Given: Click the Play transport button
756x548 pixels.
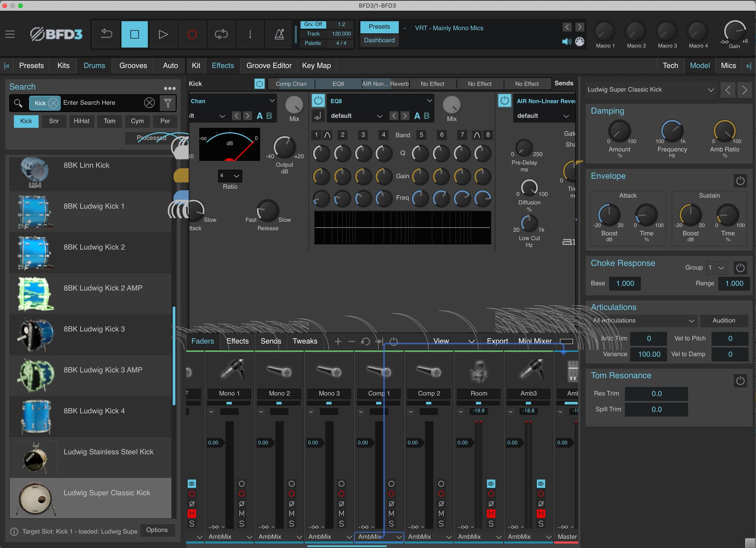Looking at the screenshot, I should (163, 34).
